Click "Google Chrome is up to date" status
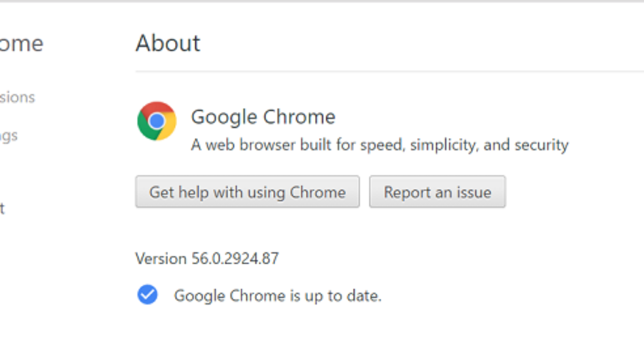644x362 pixels. 277,295
